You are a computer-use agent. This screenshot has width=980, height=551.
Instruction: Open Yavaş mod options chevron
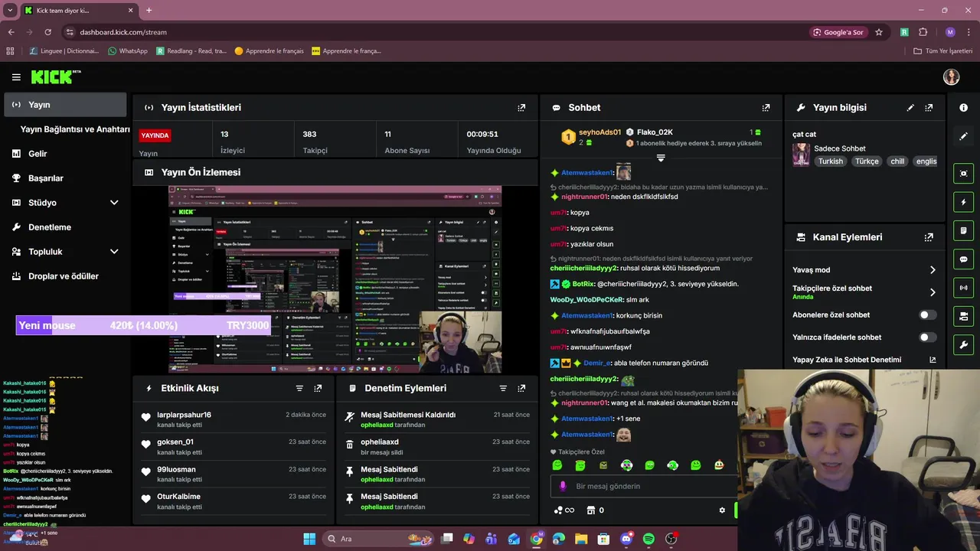[933, 270]
